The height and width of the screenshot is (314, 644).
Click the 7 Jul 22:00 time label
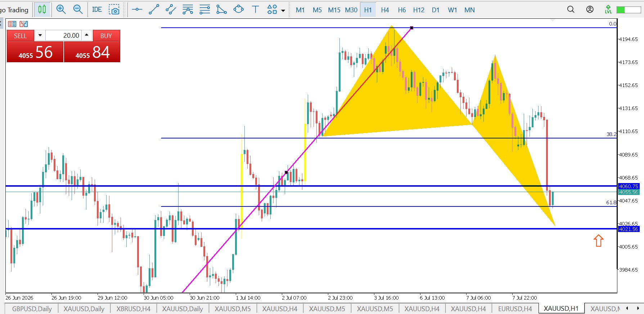click(524, 298)
